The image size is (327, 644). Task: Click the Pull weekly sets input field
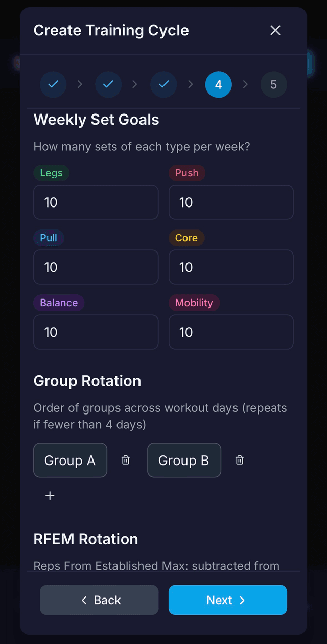(96, 267)
